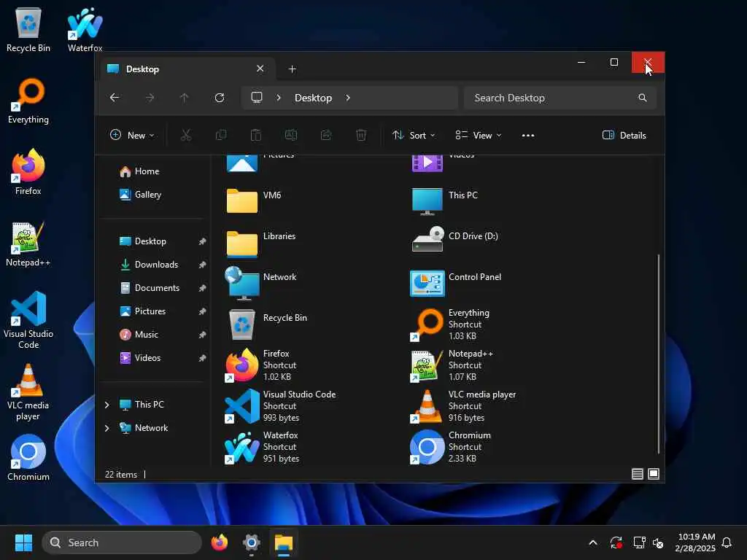Select the Desktop tab in Explorer
747x560 pixels.
[x=186, y=69]
